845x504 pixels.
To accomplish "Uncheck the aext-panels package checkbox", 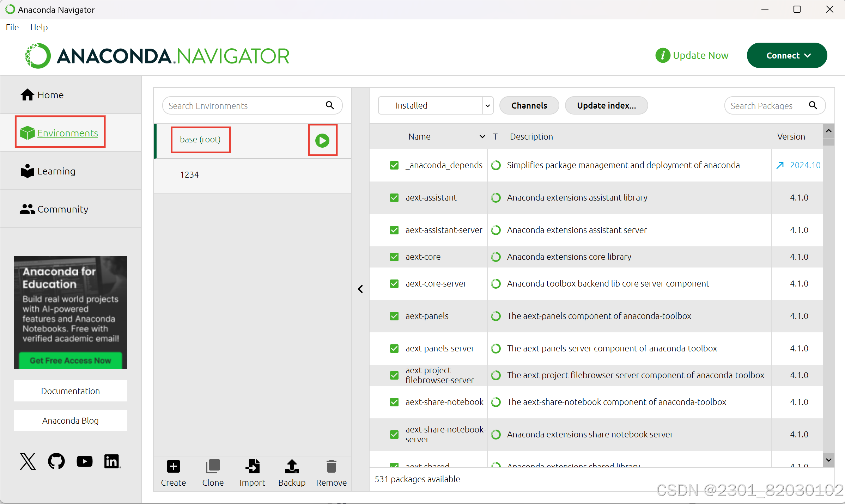I will point(394,316).
